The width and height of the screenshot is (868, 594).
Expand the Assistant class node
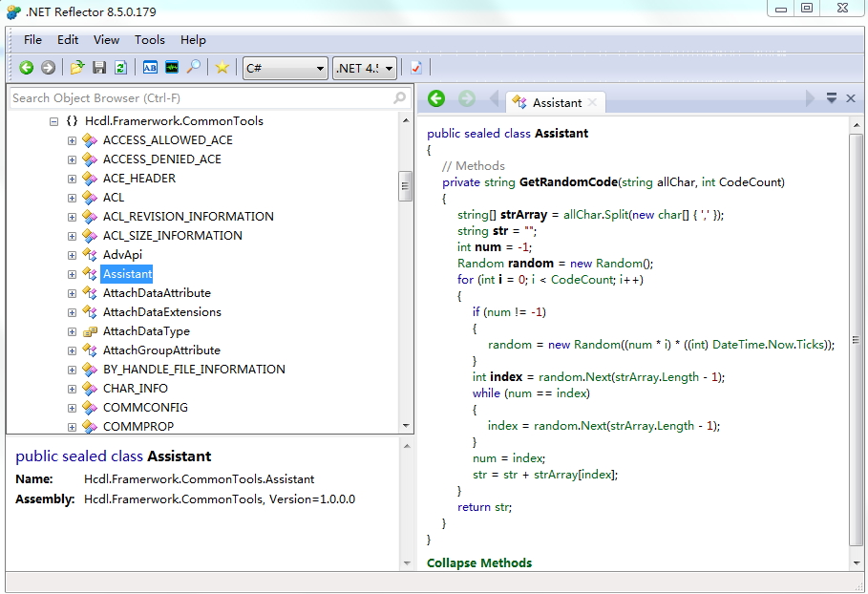coord(72,274)
